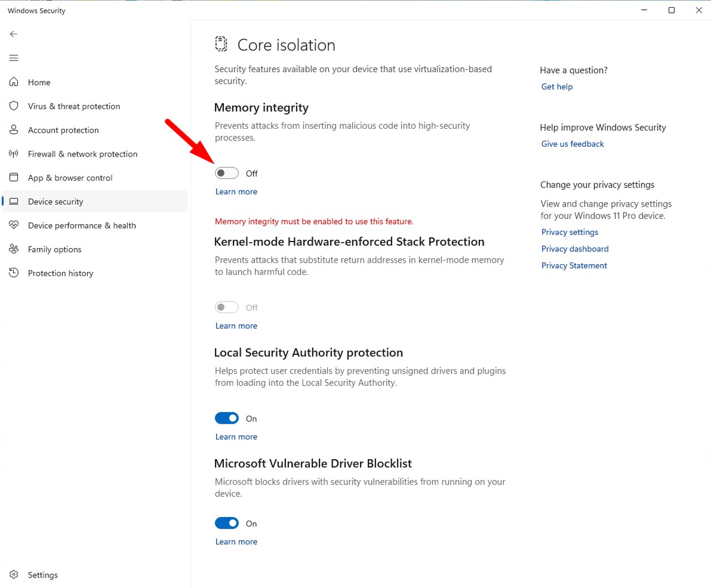Disable Microsoft Vulnerable Driver Blocklist toggle
Screen dimensions: 711x588
[227, 523]
